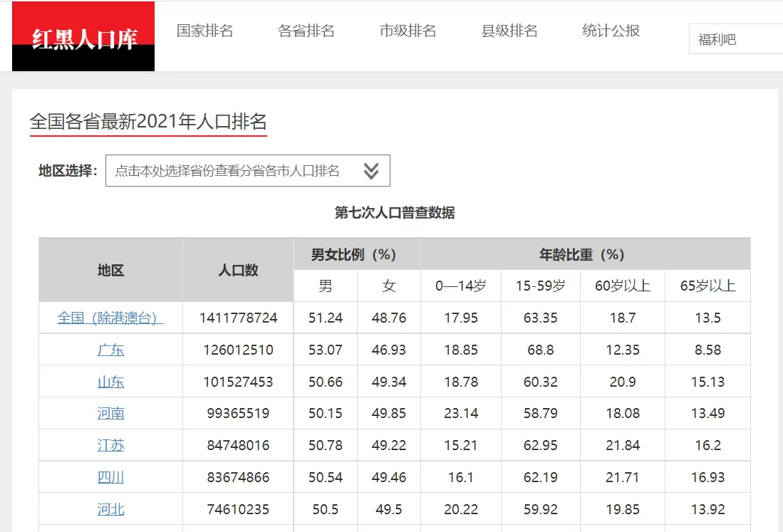Open the 广东 province link
This screenshot has width=783, height=532.
coord(110,350)
